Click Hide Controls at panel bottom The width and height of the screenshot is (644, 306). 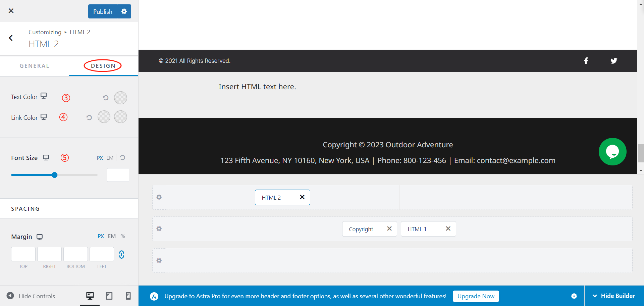31,296
